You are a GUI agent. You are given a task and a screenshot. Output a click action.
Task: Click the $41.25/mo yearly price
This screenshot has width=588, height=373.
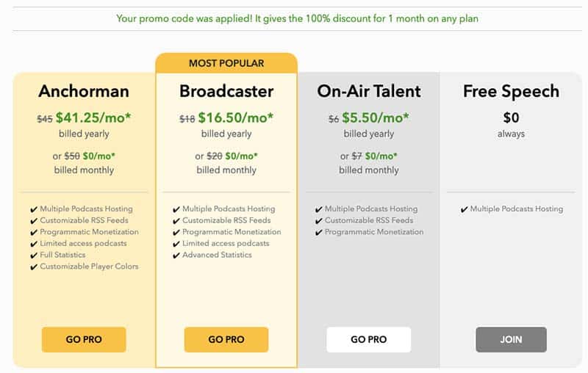[93, 117]
